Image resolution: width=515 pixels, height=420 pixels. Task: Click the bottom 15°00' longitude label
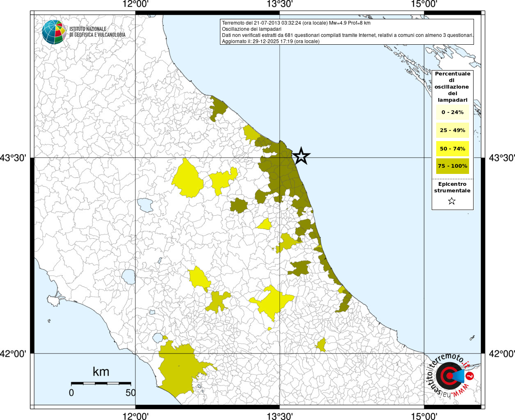(x=424, y=416)
